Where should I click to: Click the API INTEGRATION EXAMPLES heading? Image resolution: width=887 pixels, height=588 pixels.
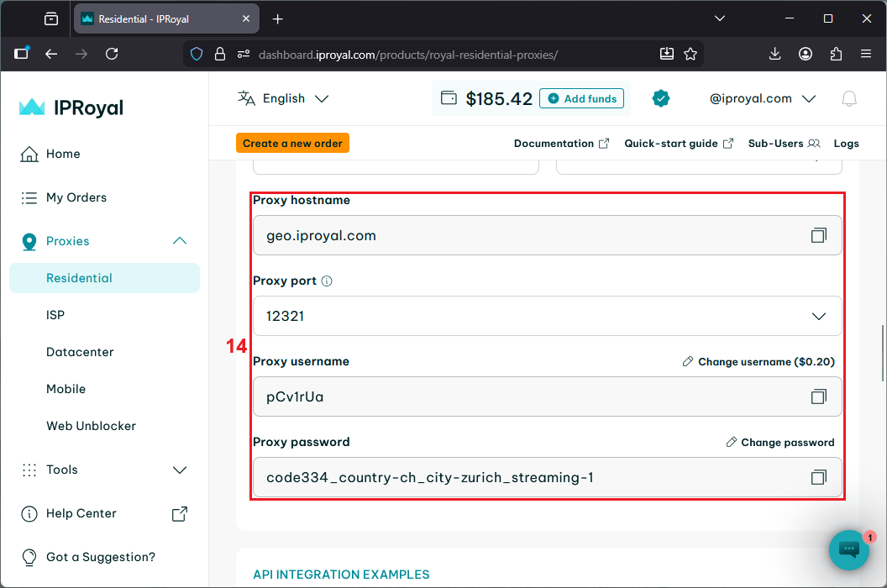click(x=341, y=575)
